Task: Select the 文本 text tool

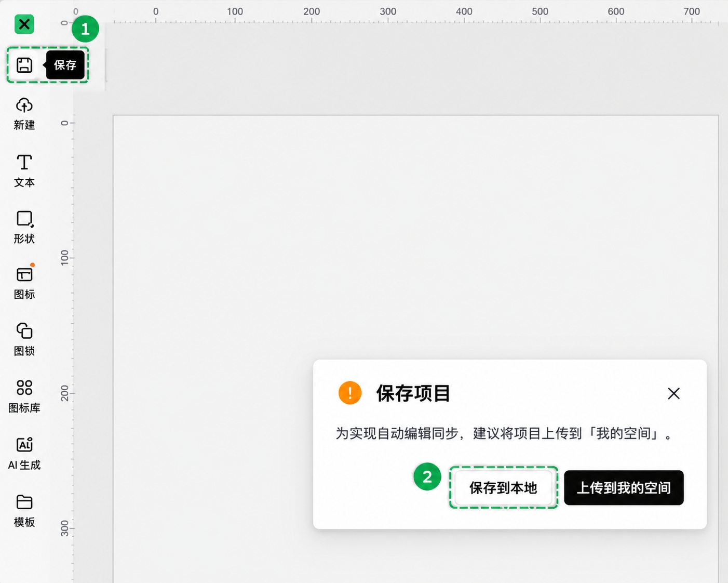Action: click(x=24, y=171)
